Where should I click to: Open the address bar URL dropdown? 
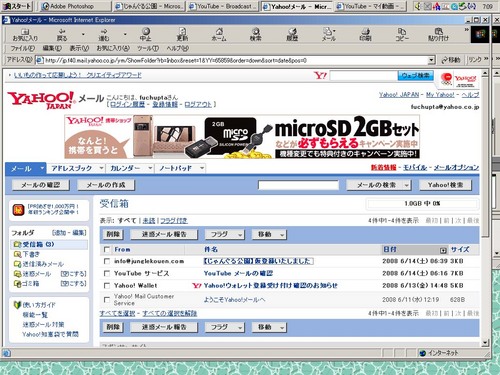(431, 60)
